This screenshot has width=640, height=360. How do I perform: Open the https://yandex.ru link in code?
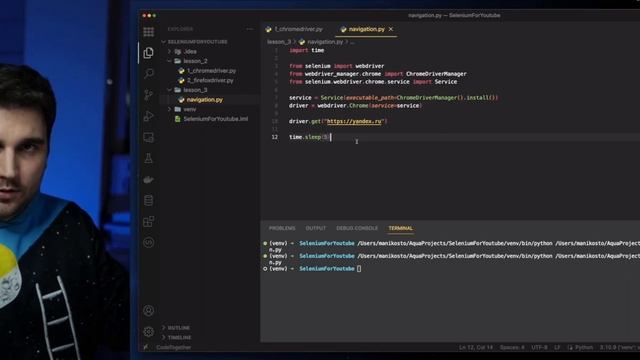354,121
